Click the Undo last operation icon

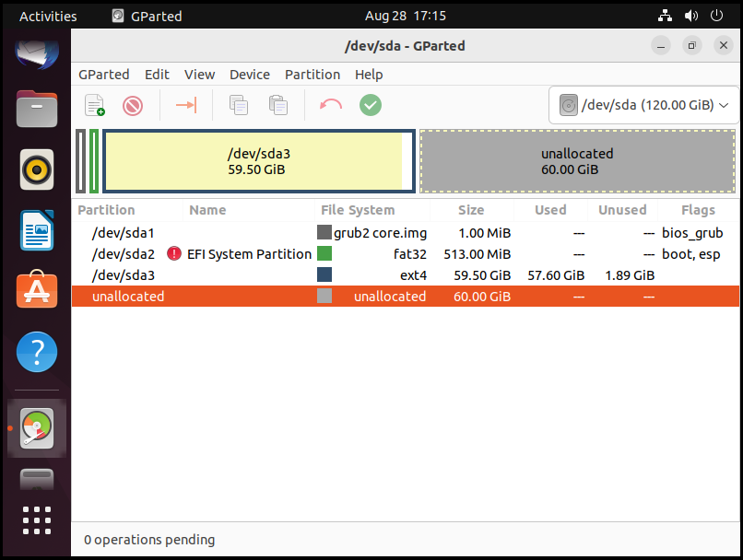click(x=331, y=105)
